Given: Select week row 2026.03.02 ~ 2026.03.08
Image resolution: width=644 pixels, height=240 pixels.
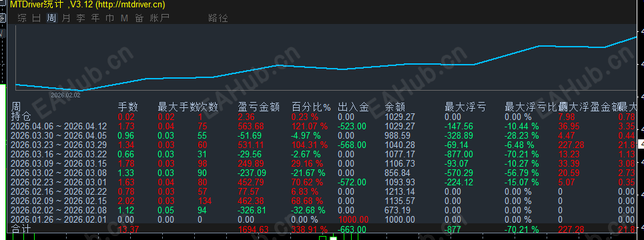Looking at the screenshot, I should 59,173.
